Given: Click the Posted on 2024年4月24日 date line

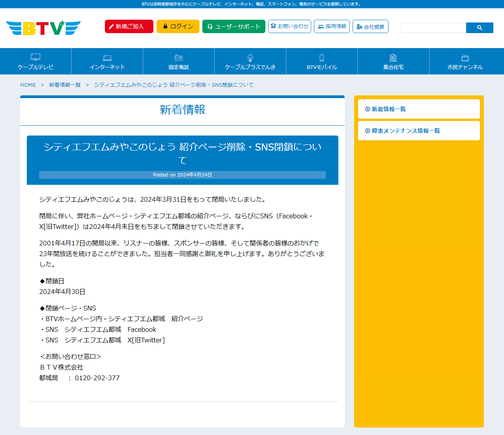Looking at the screenshot, I should click(x=182, y=175).
